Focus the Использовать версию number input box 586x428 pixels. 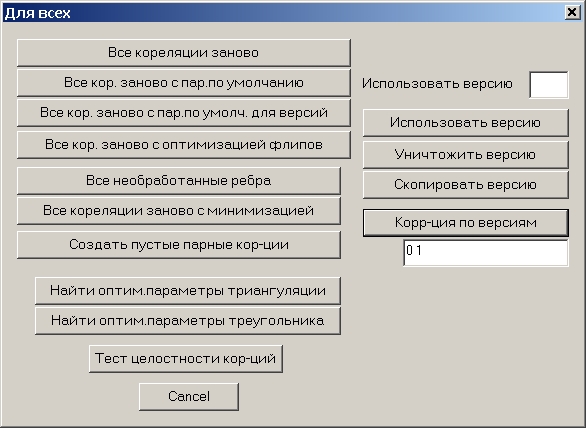549,85
